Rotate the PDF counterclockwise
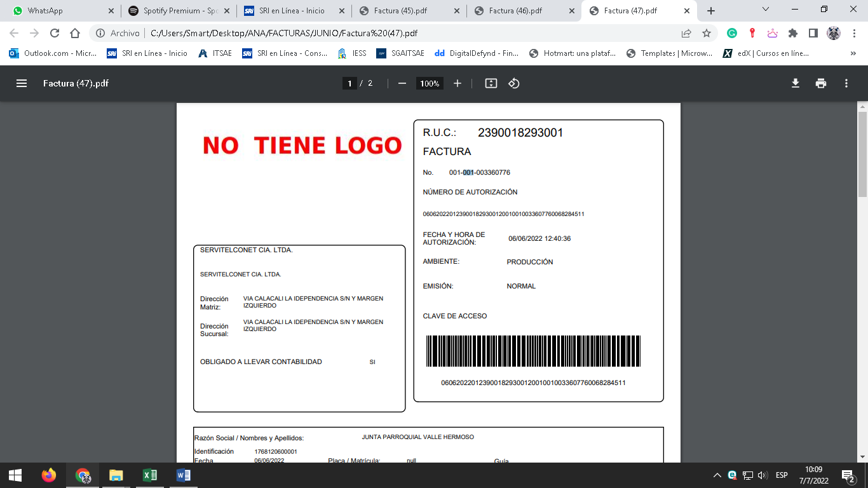The width and height of the screenshot is (868, 488). click(514, 83)
